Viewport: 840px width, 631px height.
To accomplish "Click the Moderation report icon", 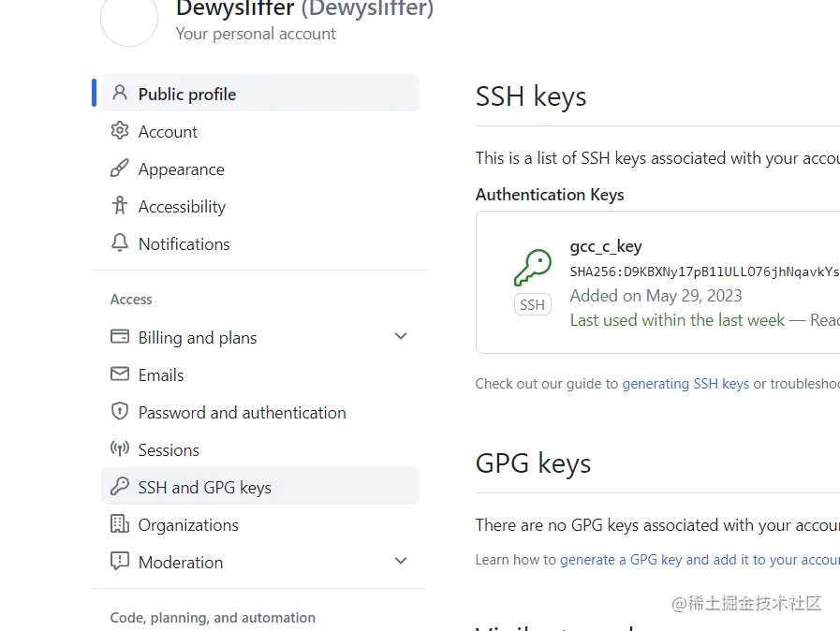I will pos(119,562).
